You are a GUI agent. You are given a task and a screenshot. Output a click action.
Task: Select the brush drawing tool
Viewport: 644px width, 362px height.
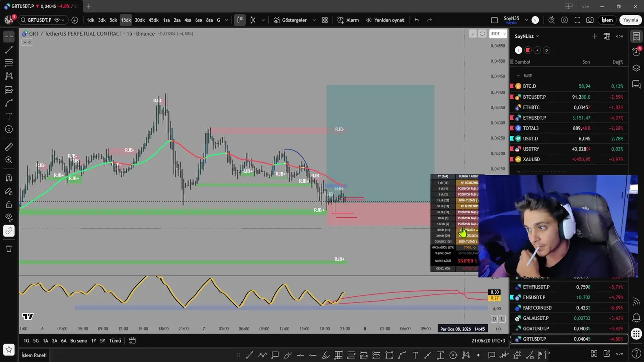click(9, 103)
